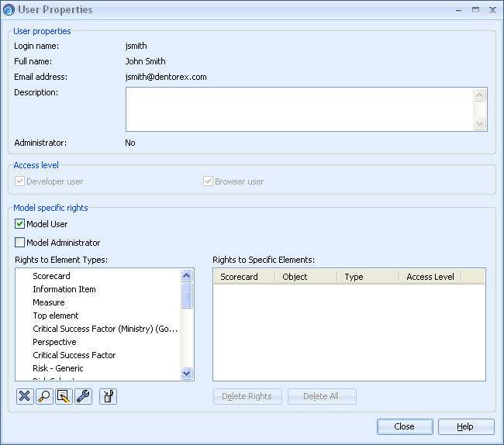Click the blue wrench icon button
504x445 pixels.
83,396
